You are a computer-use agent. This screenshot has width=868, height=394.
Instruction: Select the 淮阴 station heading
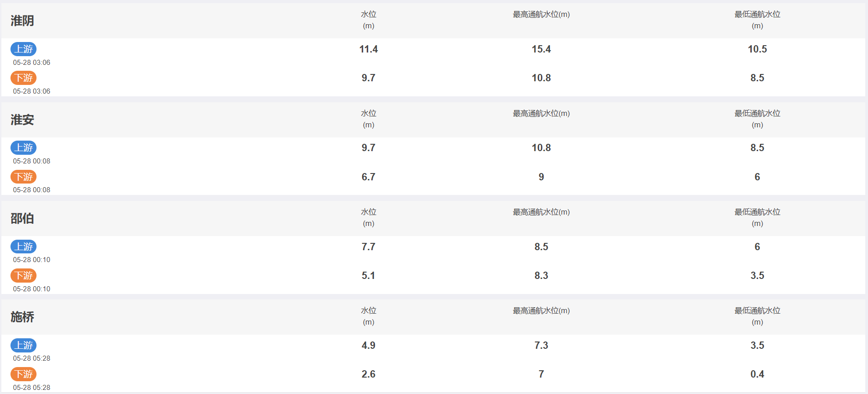(22, 21)
